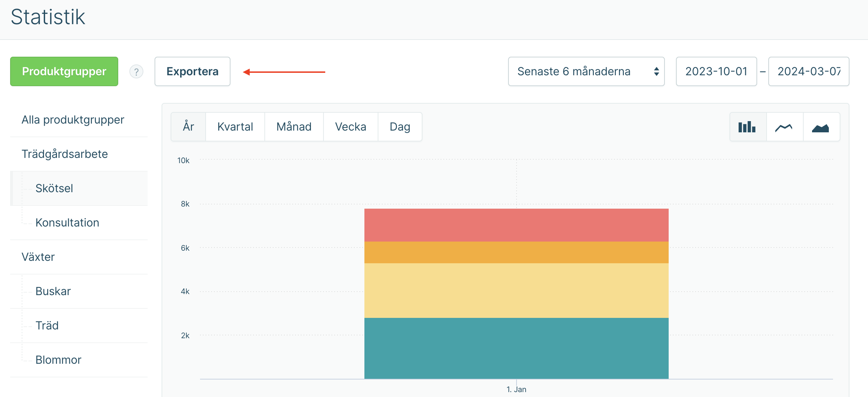
Task: Select the Träd subgroup
Action: (79, 326)
